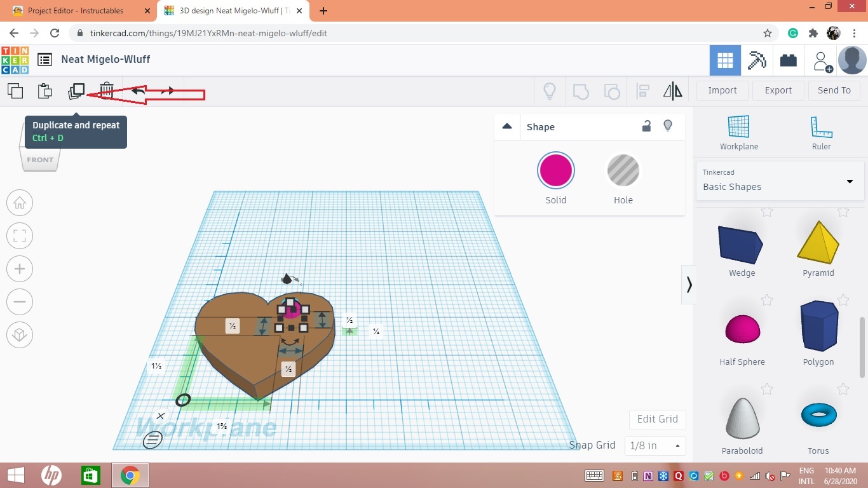This screenshot has width=868, height=488.
Task: Click the Import button
Action: coord(722,90)
